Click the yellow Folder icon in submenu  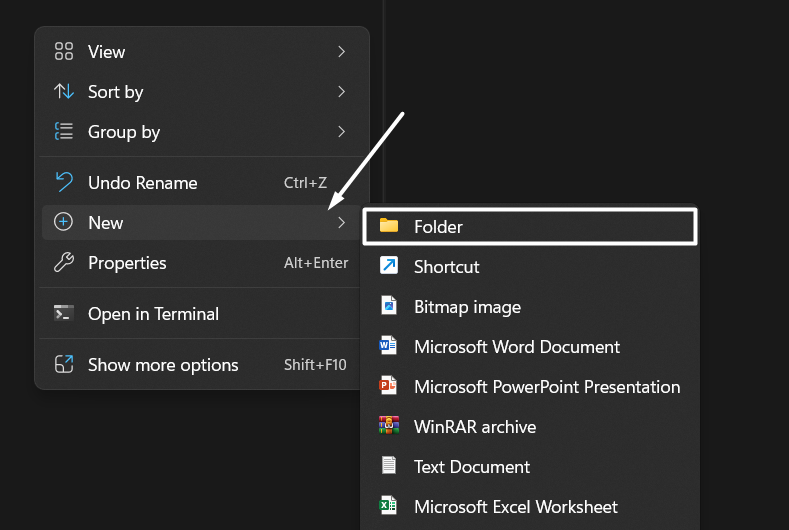[x=389, y=226]
